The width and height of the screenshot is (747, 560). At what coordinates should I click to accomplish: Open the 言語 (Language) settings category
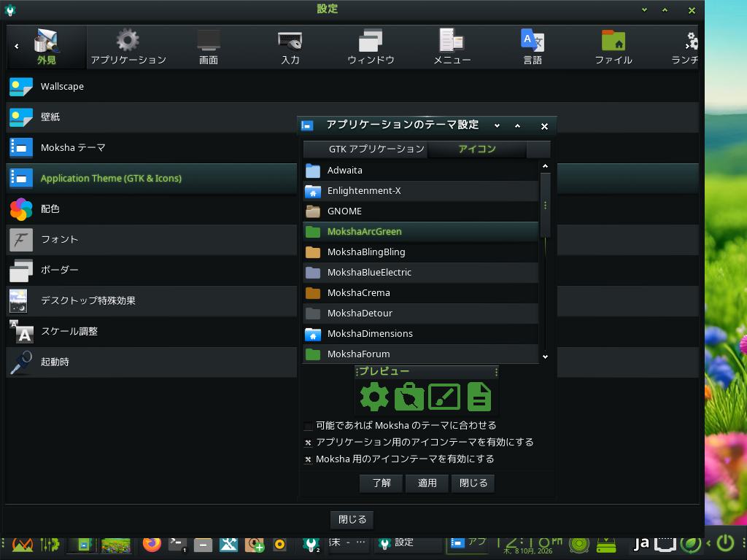[x=533, y=47]
